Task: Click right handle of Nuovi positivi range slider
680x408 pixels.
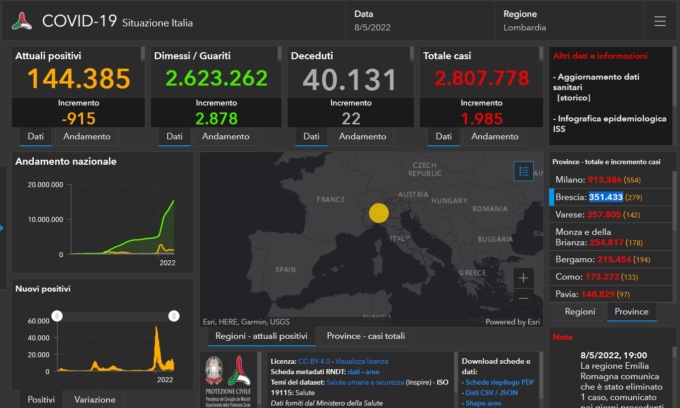Action: [174, 316]
